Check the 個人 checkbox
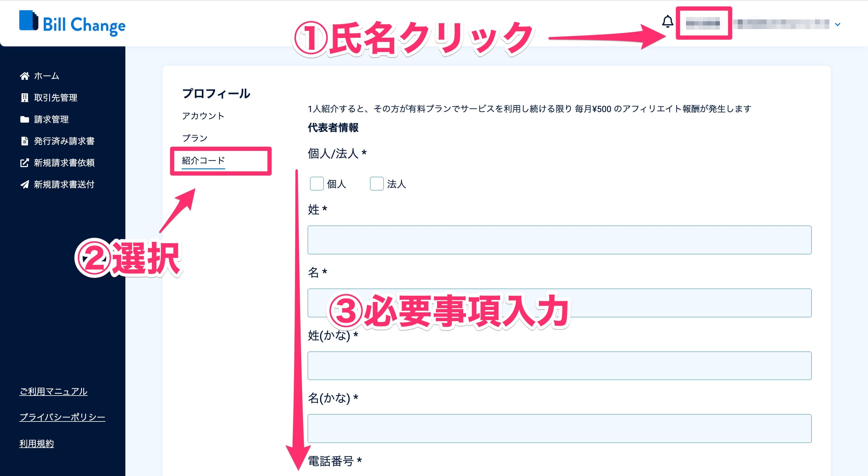This screenshot has width=868, height=476. click(x=317, y=183)
